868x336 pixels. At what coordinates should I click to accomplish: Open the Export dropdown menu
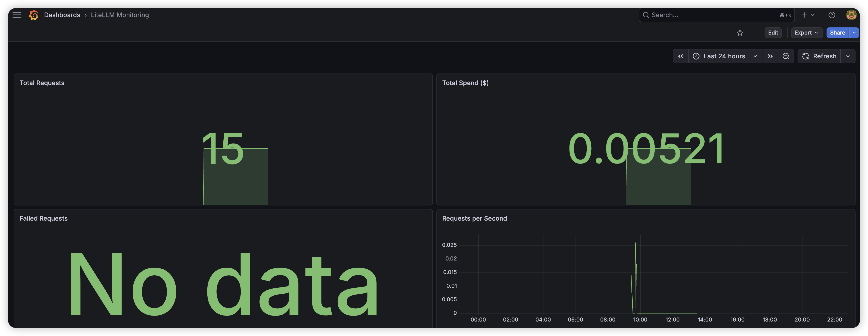pyautogui.click(x=806, y=33)
